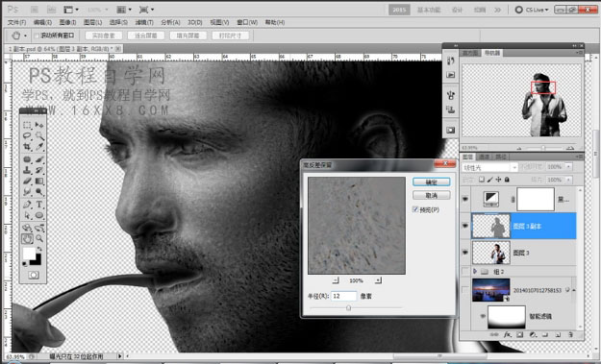Show the 组 2 group layer
The width and height of the screenshot is (601, 364).
click(x=465, y=272)
